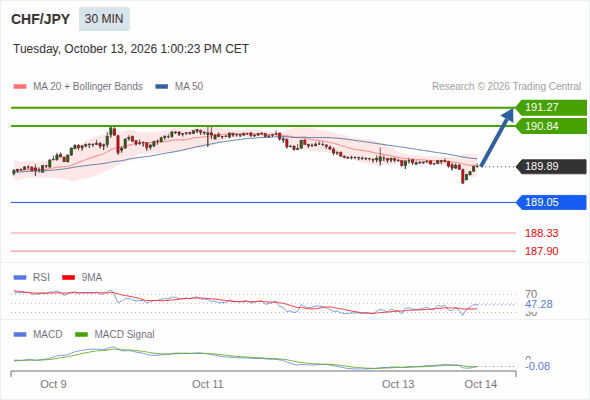Click the RSI value 47.28

(539, 304)
